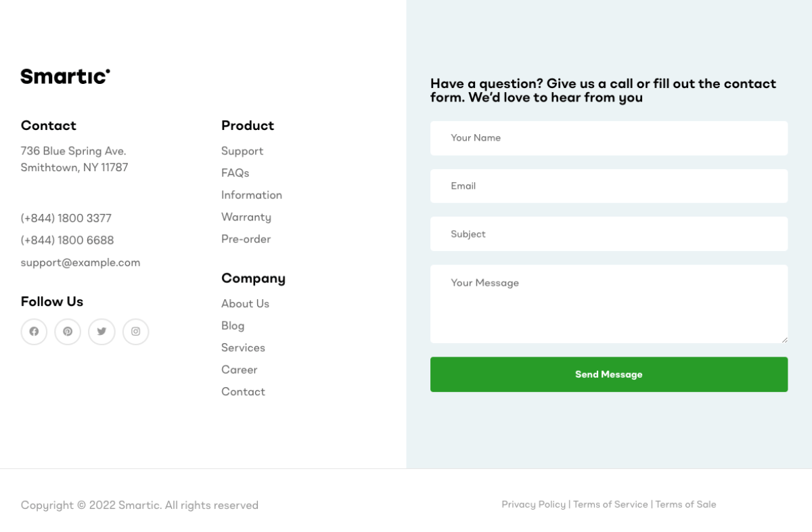812x532 pixels.
Task: Select the Subject input field
Action: click(608, 234)
